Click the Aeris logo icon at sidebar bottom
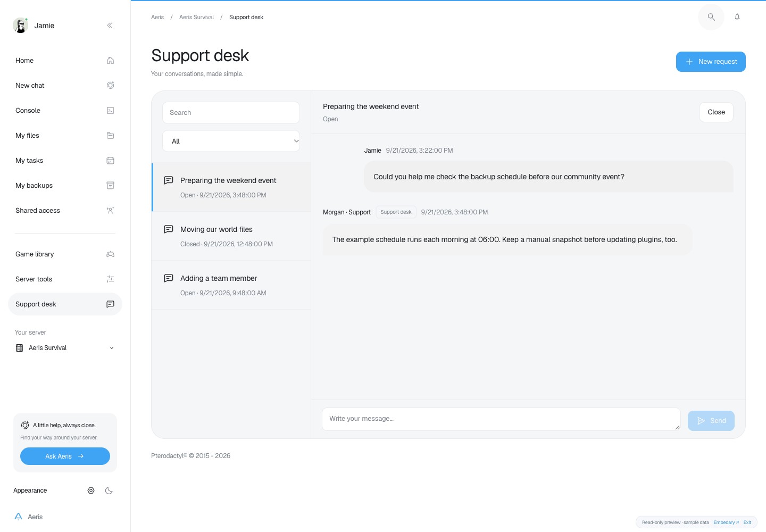 (x=19, y=517)
